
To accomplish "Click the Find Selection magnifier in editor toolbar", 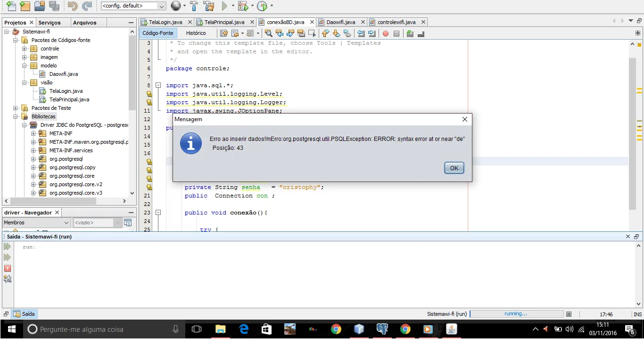I will point(268,33).
